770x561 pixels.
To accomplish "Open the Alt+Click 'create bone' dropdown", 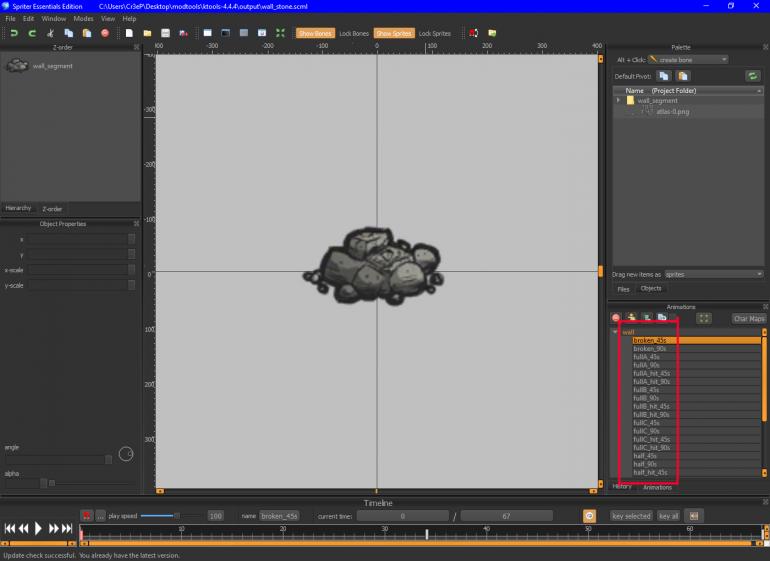I will coord(688,59).
